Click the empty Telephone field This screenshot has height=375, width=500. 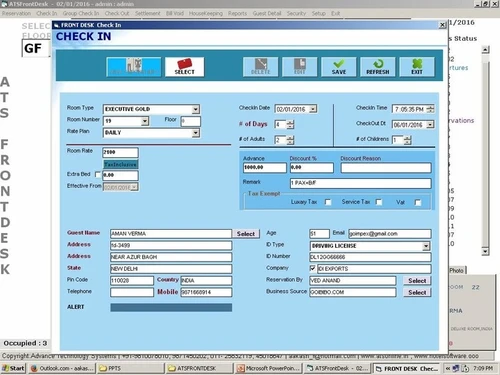point(132,292)
